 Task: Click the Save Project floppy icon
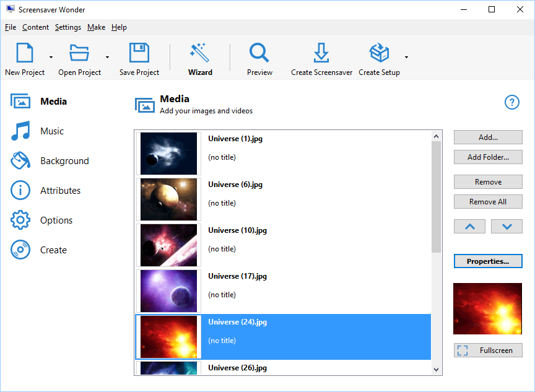139,53
